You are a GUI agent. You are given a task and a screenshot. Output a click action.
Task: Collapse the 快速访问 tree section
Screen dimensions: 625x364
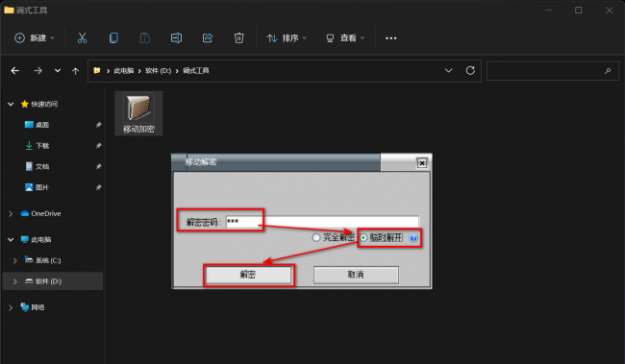[x=11, y=105]
